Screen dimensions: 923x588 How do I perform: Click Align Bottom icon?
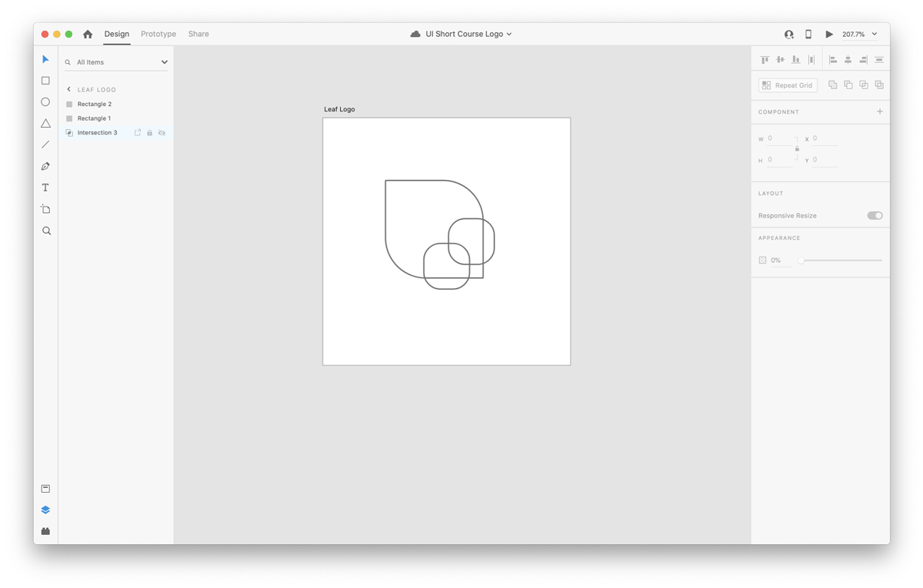(795, 59)
